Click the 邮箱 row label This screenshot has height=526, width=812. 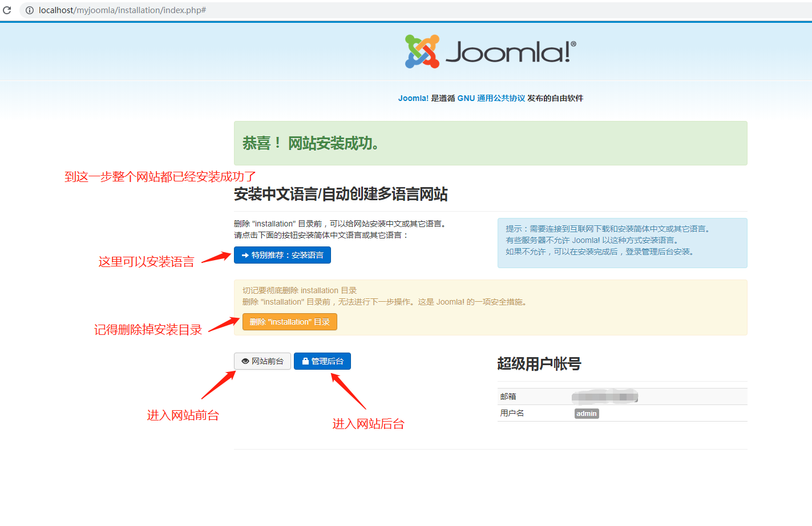[x=508, y=396]
